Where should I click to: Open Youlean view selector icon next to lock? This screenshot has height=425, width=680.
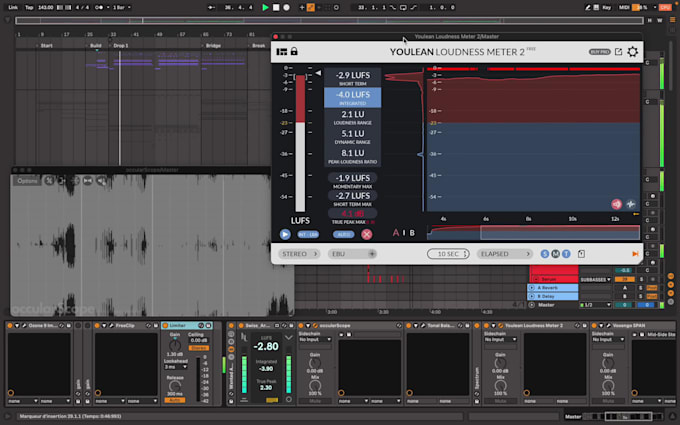click(281, 52)
